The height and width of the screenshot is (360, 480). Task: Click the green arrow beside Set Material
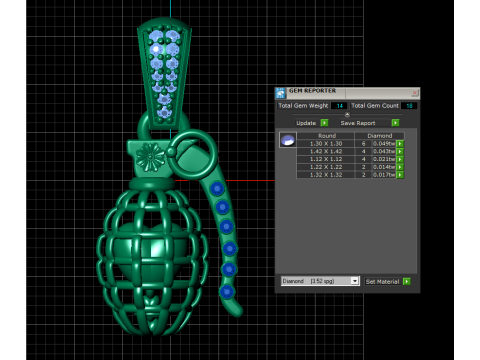(x=407, y=282)
